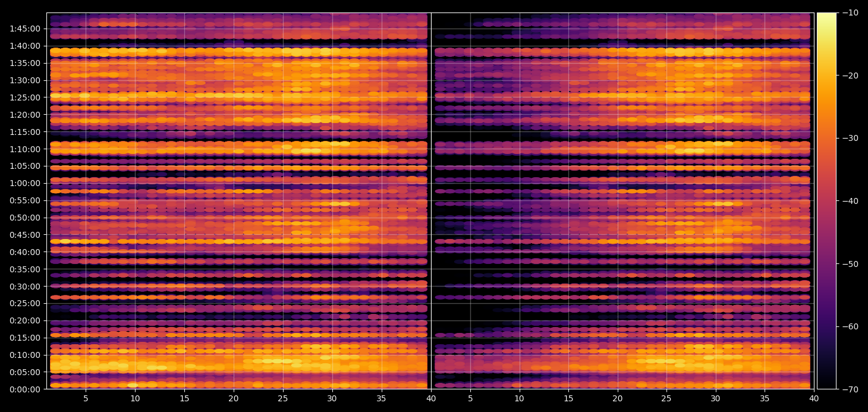
Task: Select x-axis tick 30 under left heatmap
Action: point(332,398)
